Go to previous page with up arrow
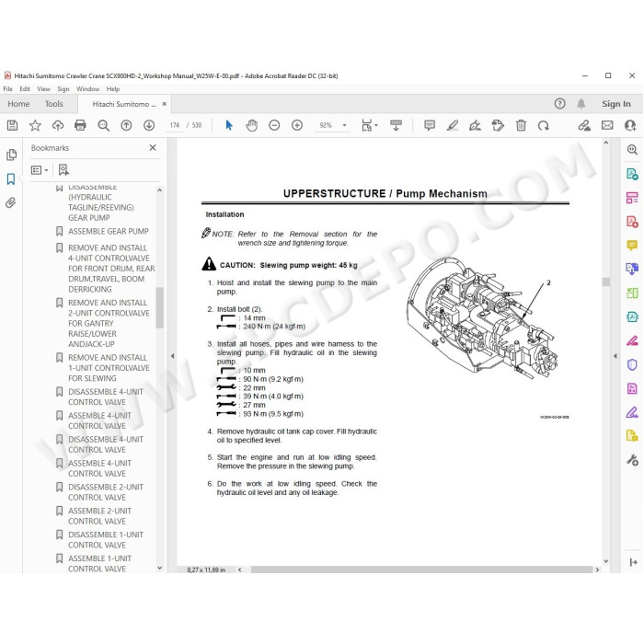 coord(126,125)
